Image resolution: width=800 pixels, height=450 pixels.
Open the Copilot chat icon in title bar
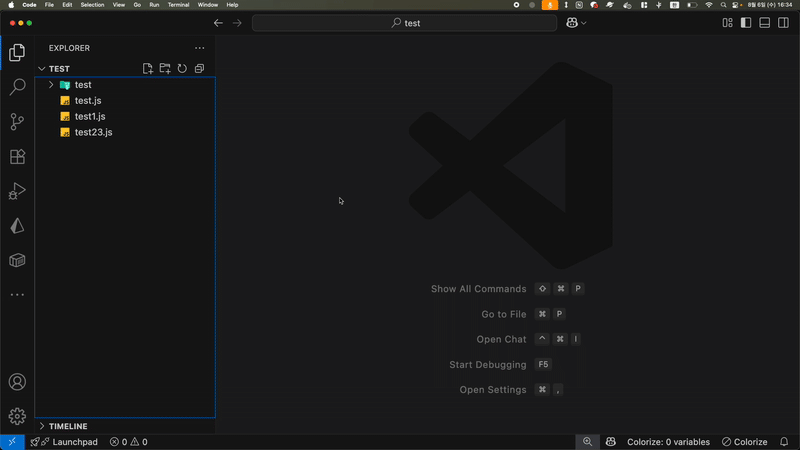pos(572,23)
